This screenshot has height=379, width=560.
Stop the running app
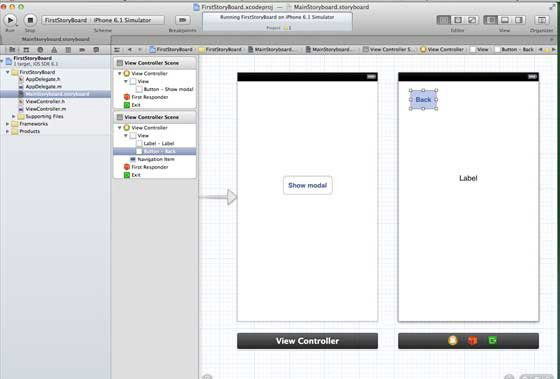point(30,20)
